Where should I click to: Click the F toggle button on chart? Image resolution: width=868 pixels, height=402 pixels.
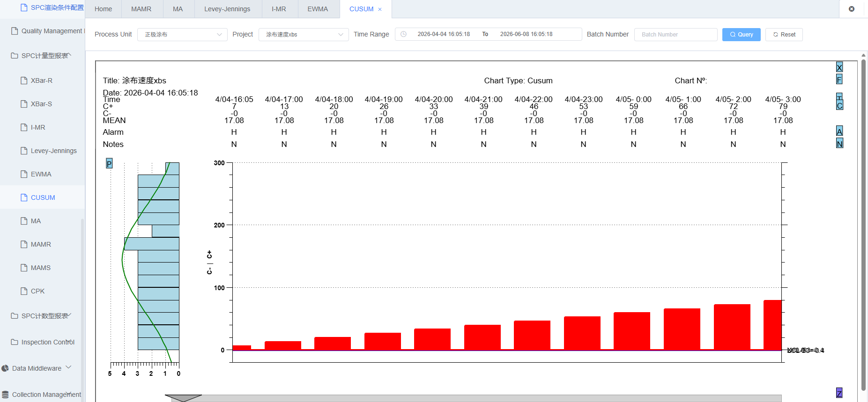pos(839,80)
